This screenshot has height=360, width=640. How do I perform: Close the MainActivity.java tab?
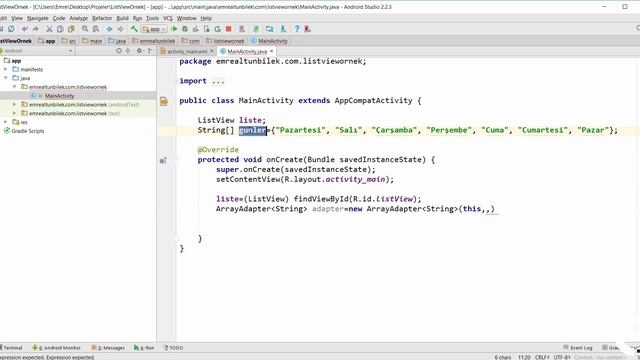(271, 51)
